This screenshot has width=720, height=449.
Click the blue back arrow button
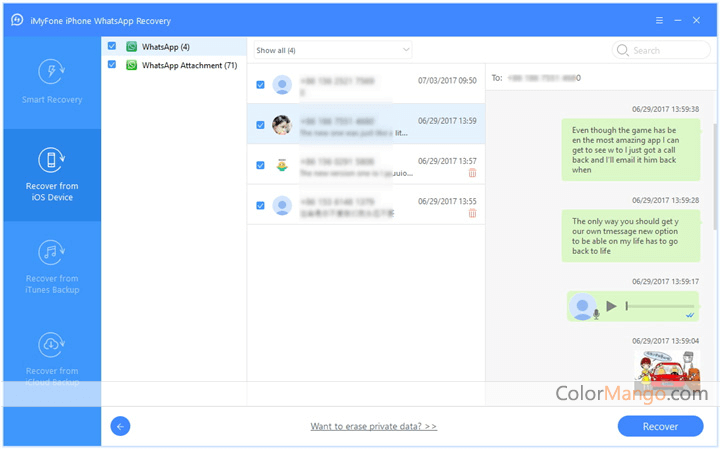coord(121,426)
